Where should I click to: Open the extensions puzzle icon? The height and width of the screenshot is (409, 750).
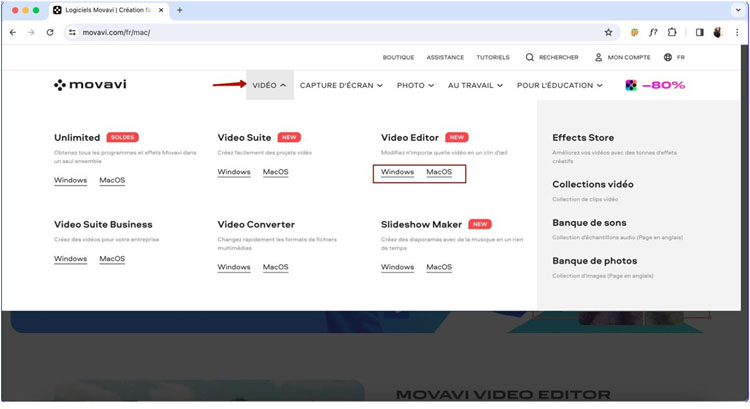672,33
